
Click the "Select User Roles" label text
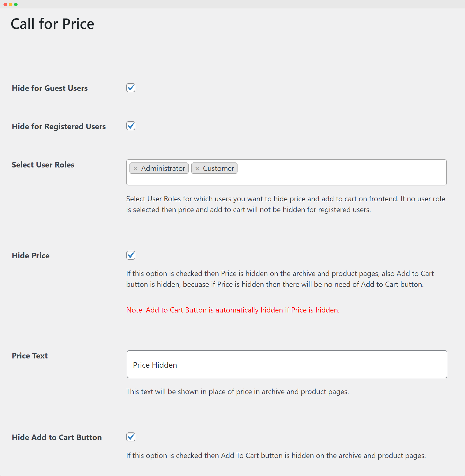(x=43, y=165)
